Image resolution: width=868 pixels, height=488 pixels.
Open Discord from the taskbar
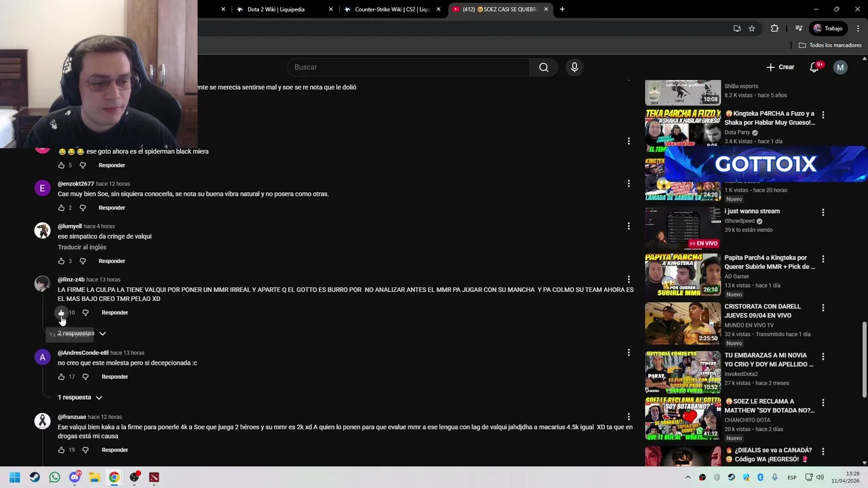[75, 477]
